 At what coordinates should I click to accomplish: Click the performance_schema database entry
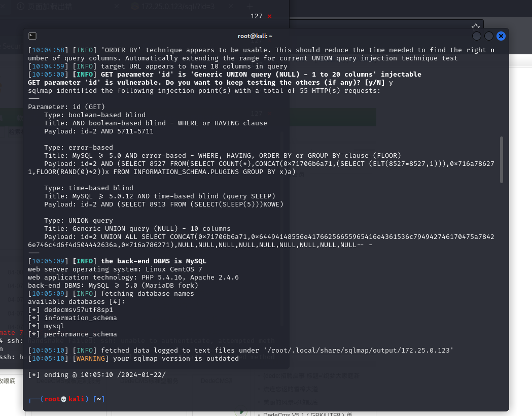81,334
